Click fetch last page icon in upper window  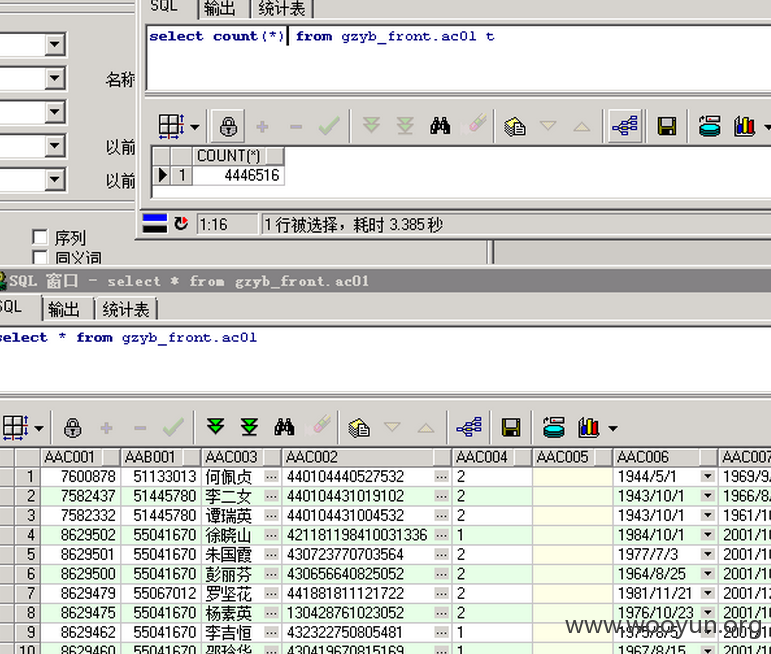pos(405,125)
